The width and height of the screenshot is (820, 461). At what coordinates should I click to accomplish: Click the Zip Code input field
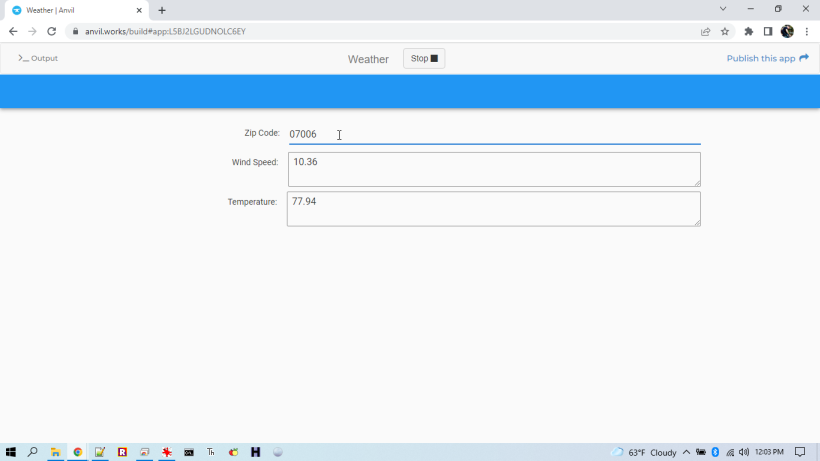click(x=494, y=134)
